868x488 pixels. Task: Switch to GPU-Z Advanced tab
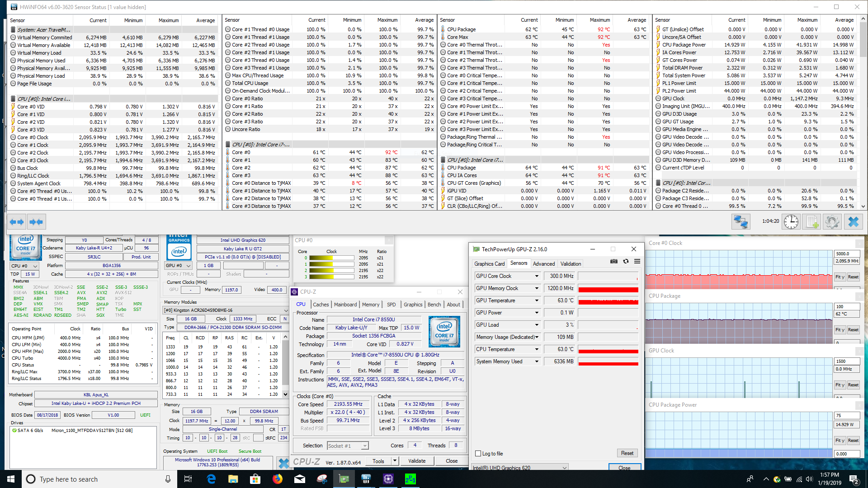543,263
